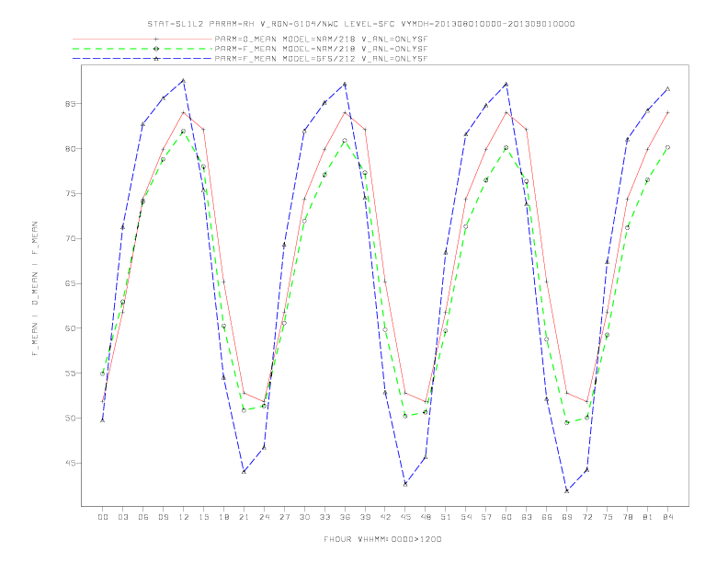Click x-axis forecast hour label 42
This screenshot has width=728, height=563.
pos(385,517)
